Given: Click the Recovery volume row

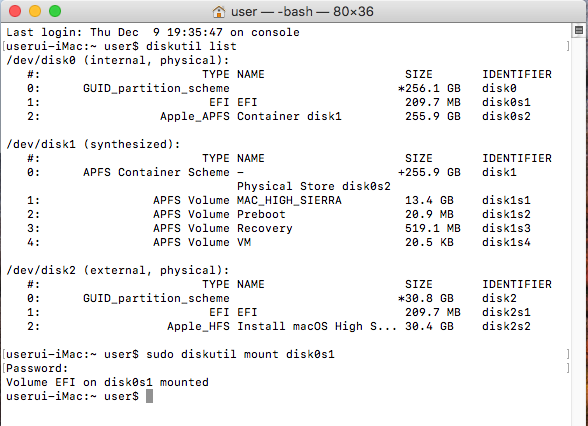Looking at the screenshot, I should (x=279, y=228).
